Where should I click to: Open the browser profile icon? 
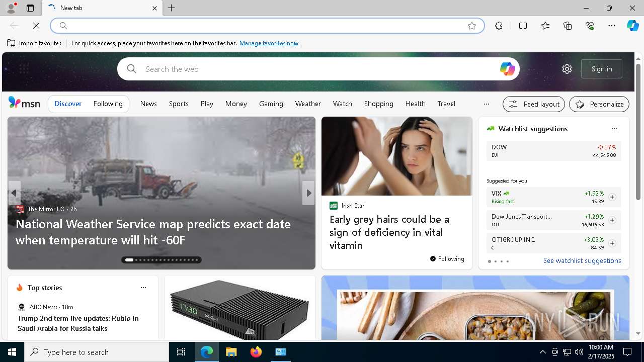click(11, 8)
